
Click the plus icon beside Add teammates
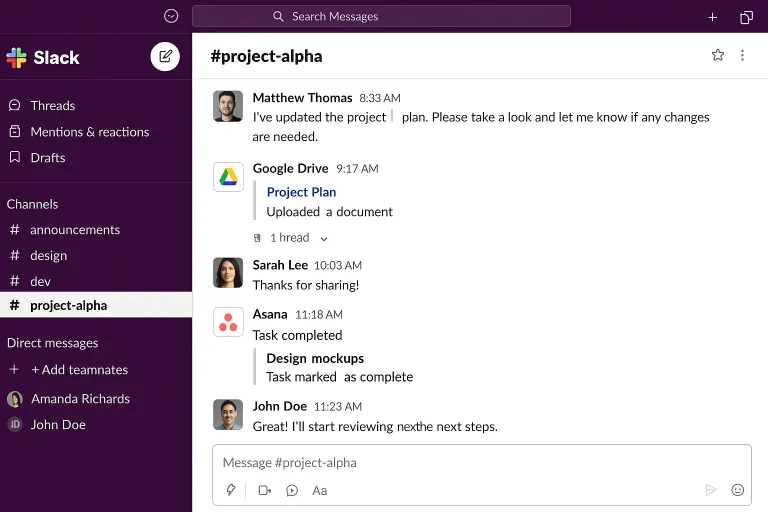click(x=14, y=369)
